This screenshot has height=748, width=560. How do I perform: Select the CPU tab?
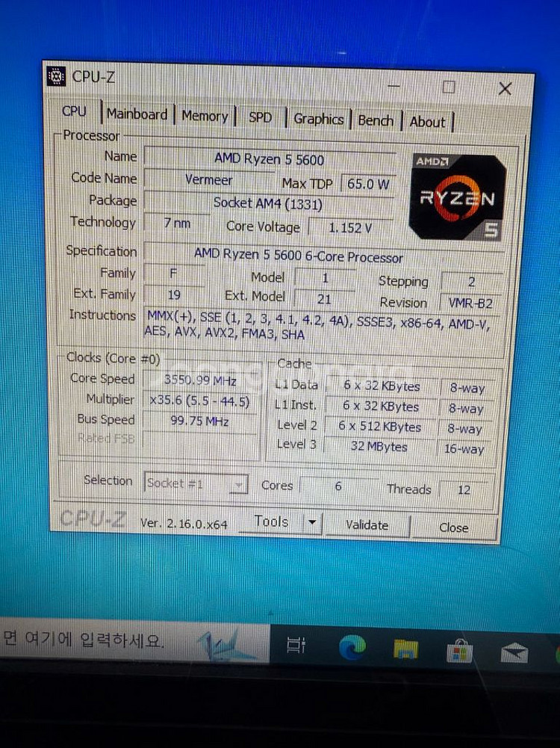(75, 111)
